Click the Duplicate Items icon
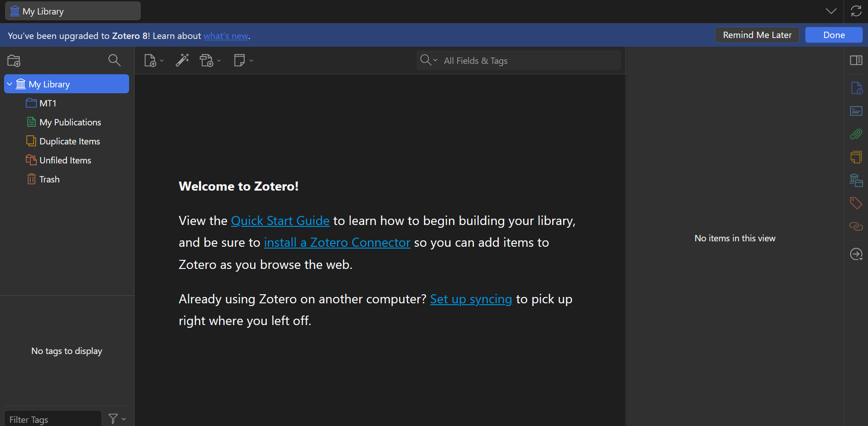The image size is (868, 426). tap(31, 141)
